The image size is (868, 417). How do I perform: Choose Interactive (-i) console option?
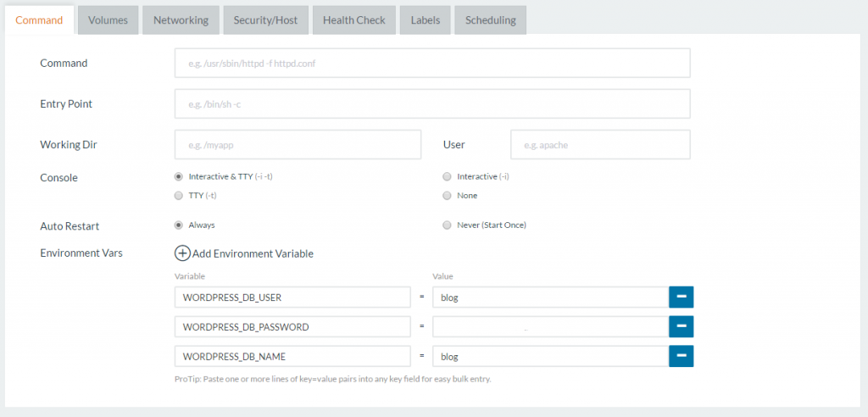[x=447, y=176]
